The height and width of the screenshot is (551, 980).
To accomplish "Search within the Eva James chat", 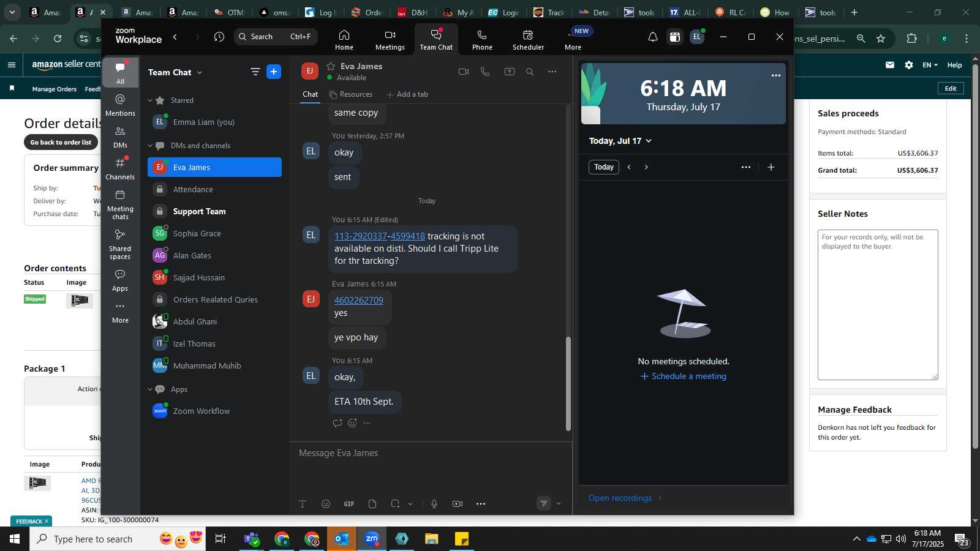I will [530, 72].
